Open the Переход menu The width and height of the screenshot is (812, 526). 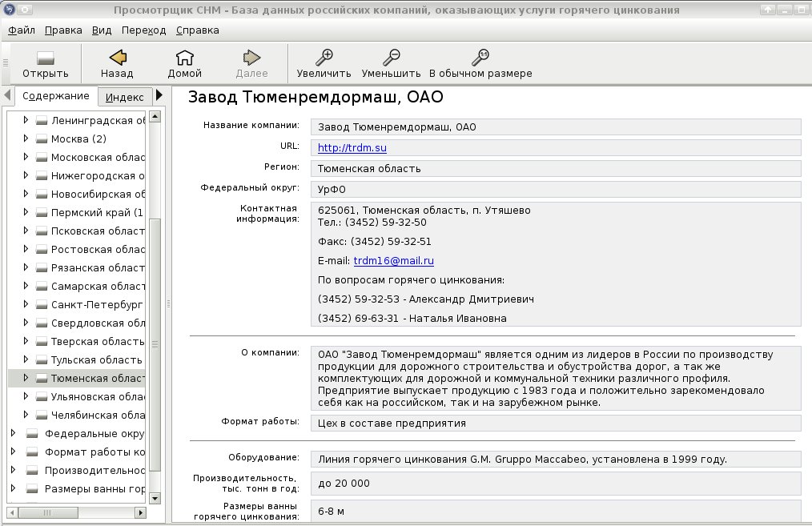[x=143, y=30]
